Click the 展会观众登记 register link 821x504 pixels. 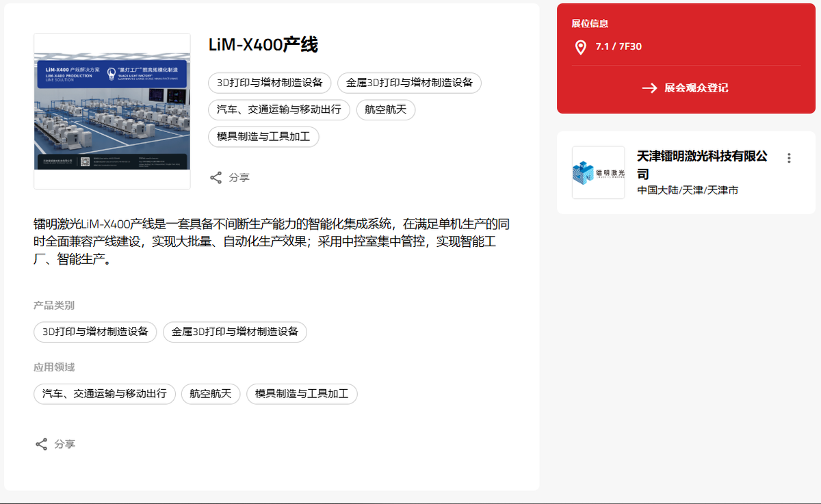[696, 88]
